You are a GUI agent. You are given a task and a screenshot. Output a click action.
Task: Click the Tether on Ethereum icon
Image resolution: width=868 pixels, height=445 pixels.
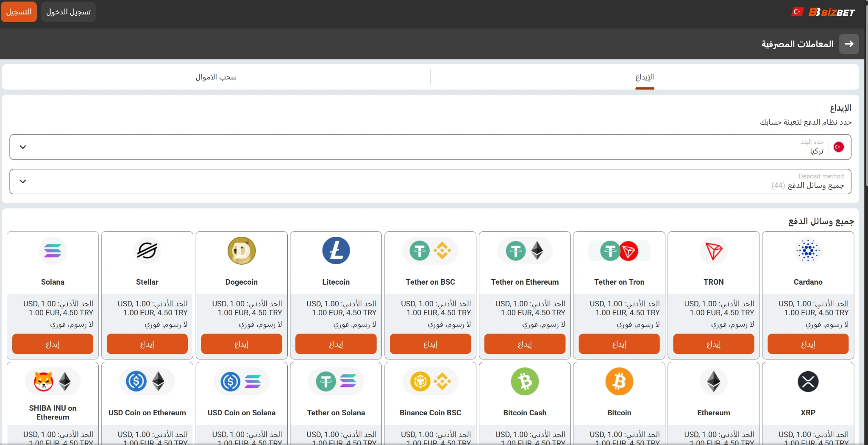[x=525, y=251]
